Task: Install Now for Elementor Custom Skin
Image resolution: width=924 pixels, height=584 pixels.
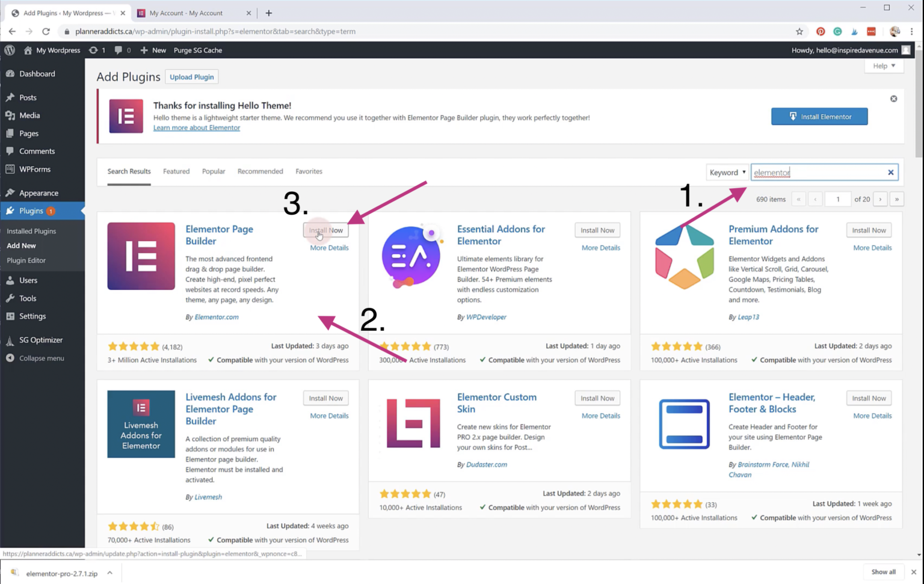Action: click(597, 398)
